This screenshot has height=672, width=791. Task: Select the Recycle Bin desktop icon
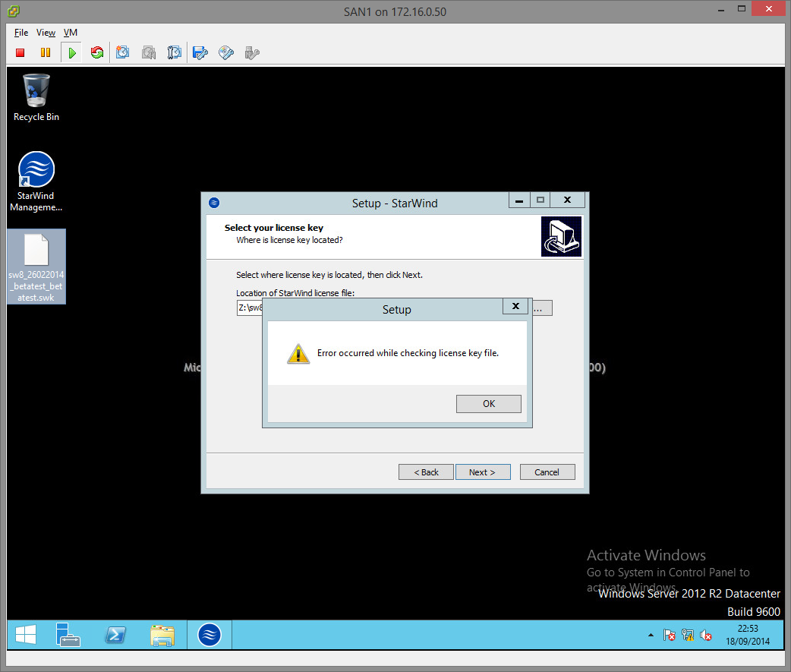(36, 97)
